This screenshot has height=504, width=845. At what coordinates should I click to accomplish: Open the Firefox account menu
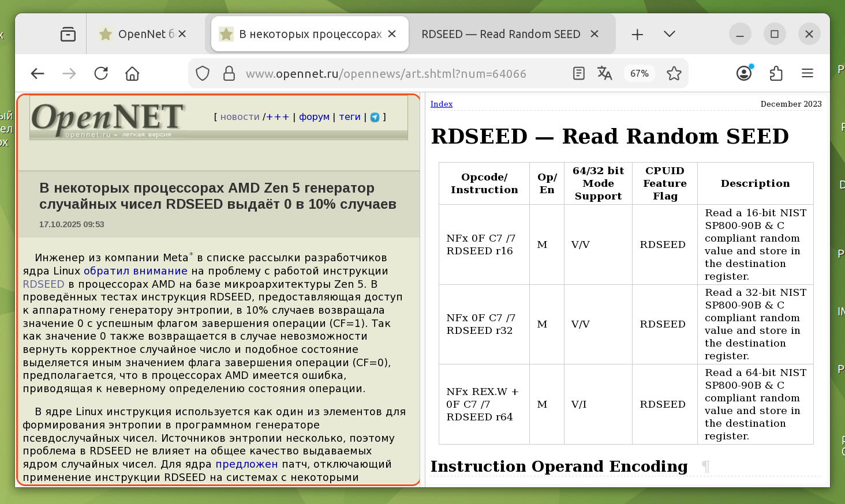[745, 73]
